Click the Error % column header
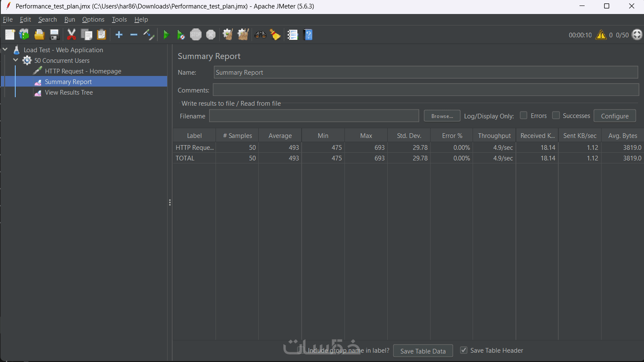This screenshot has width=644, height=362. 452,135
